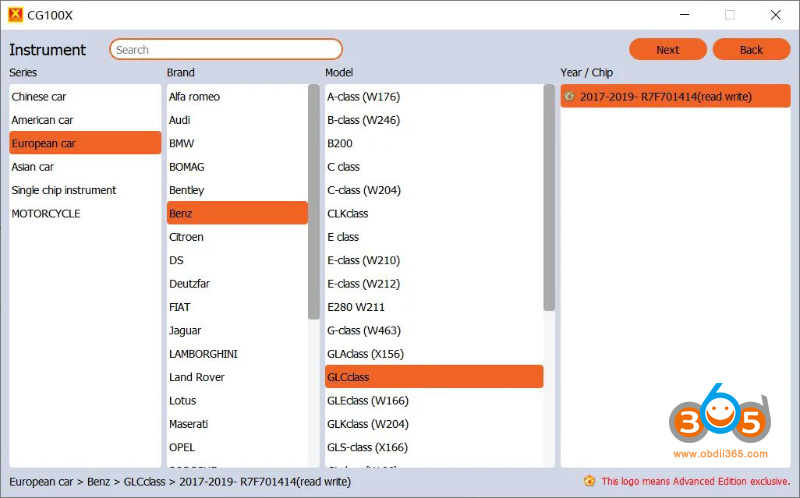Choose Single chip instrument series

coord(85,190)
